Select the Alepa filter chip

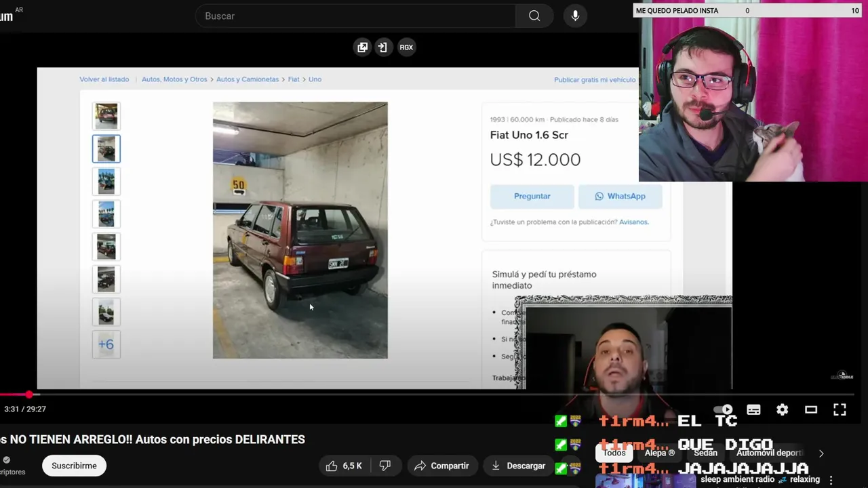click(660, 453)
